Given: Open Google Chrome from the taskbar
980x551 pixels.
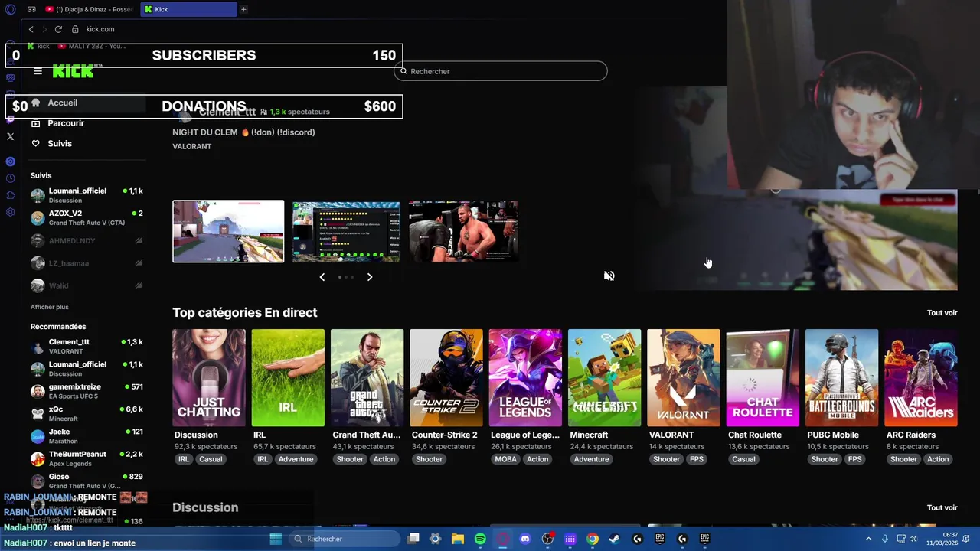Looking at the screenshot, I should click(593, 539).
